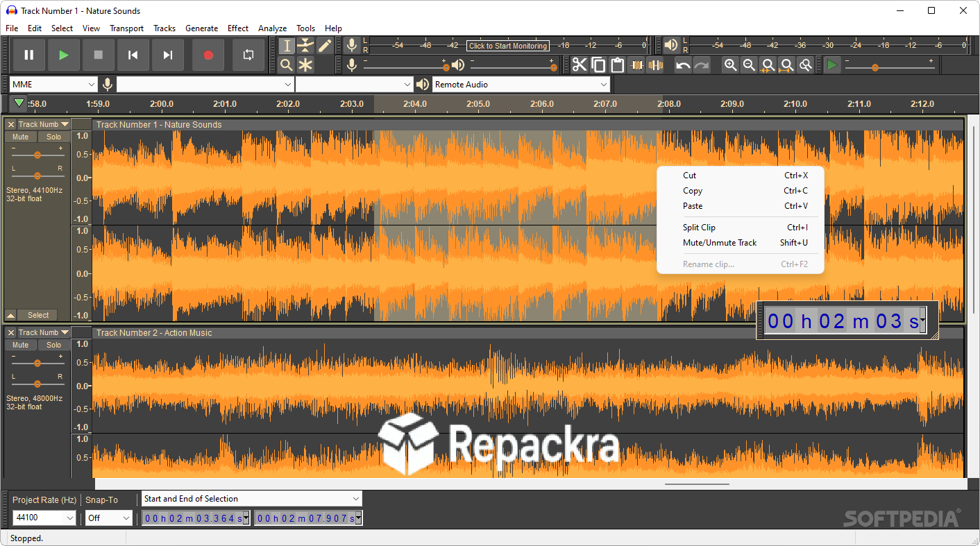Click the Pause button
This screenshot has height=546, width=980.
coord(29,55)
